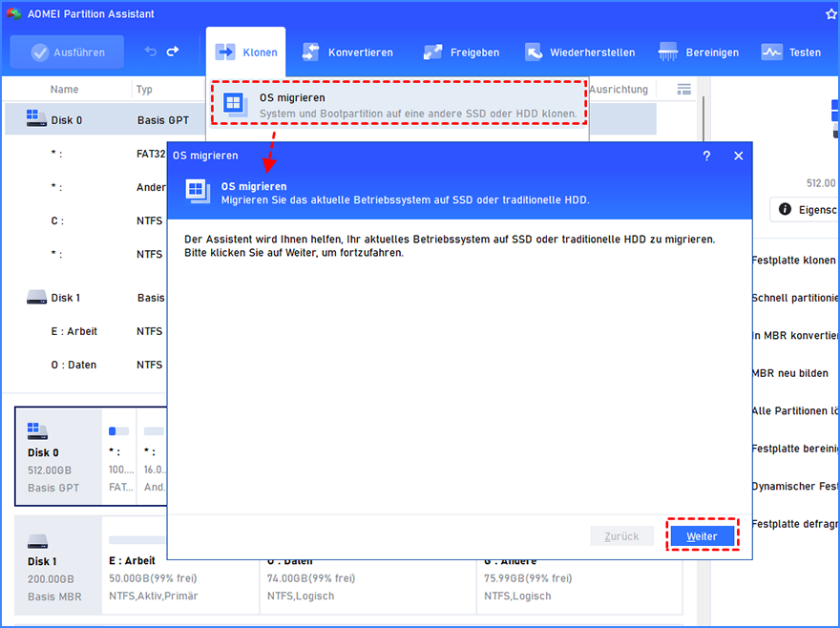Screen dimensions: 840x628
Task: Select the 100MB FAT partition block on Disk 0
Action: (119, 456)
